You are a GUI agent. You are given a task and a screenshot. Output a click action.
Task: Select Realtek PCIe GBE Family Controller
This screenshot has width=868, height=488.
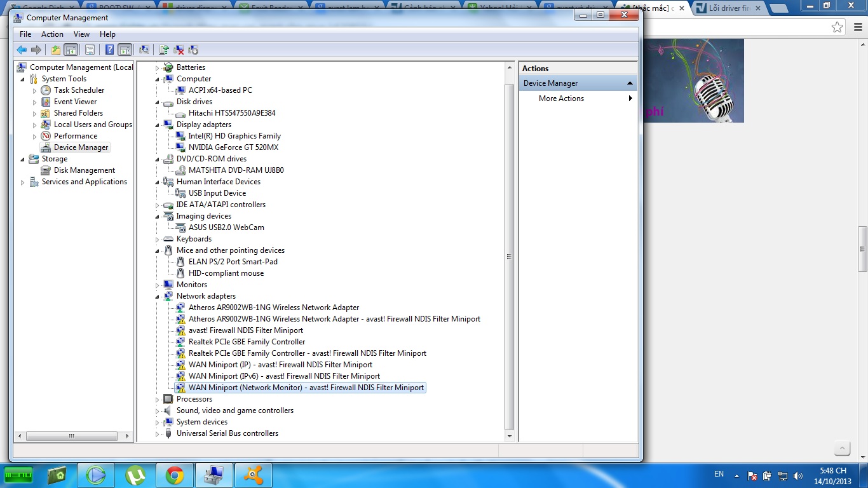[247, 342]
